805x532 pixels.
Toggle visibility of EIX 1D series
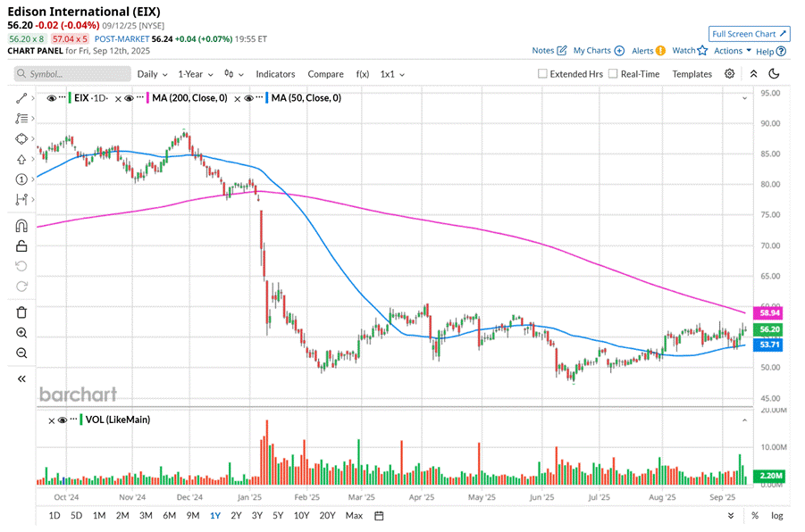pyautogui.click(x=51, y=98)
